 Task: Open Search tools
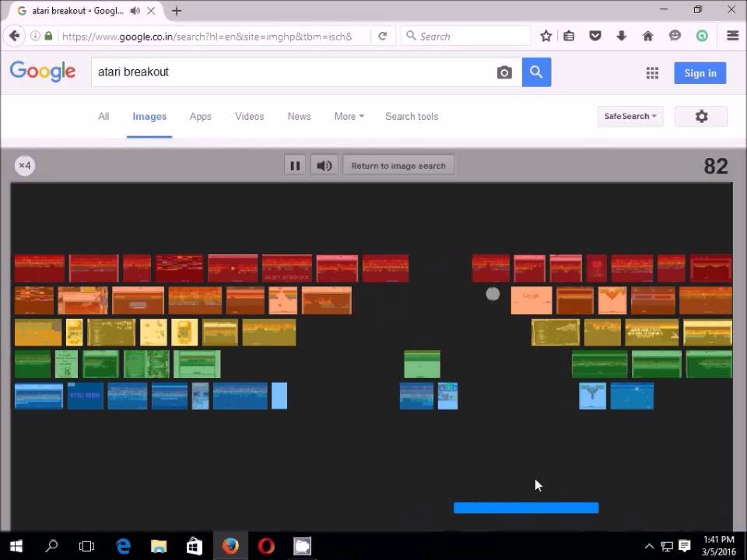[412, 116]
